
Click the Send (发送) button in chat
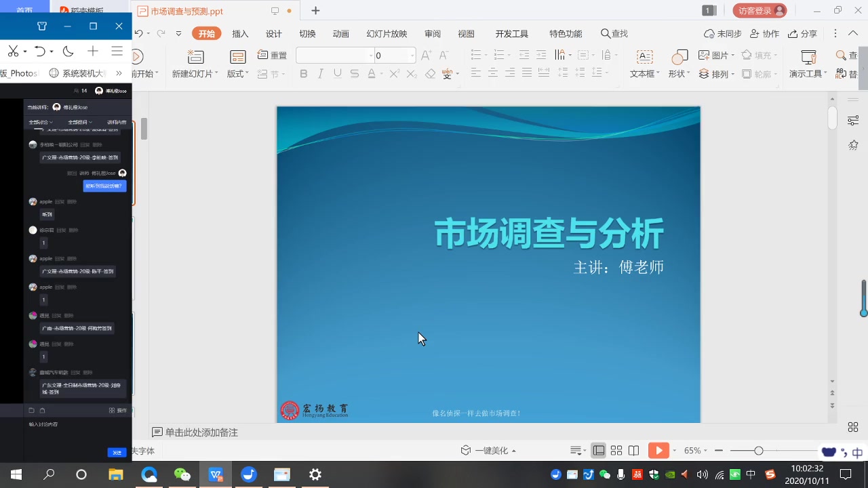[x=117, y=452]
